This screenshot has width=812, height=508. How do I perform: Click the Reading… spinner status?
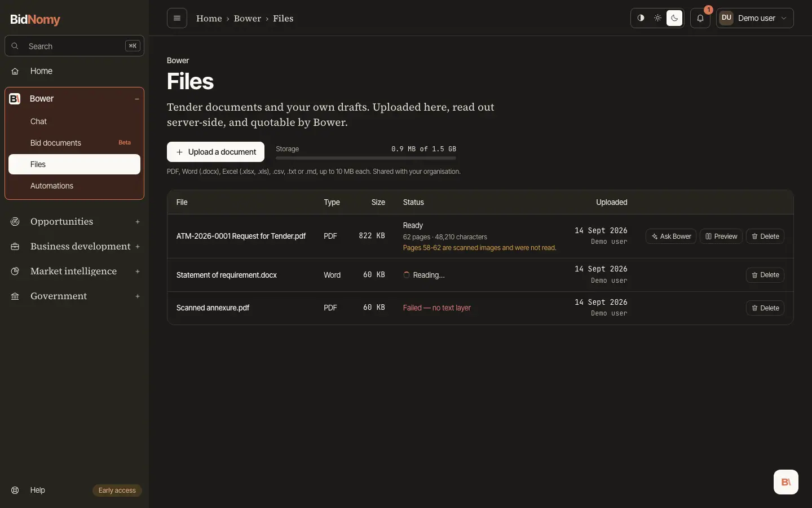(424, 275)
